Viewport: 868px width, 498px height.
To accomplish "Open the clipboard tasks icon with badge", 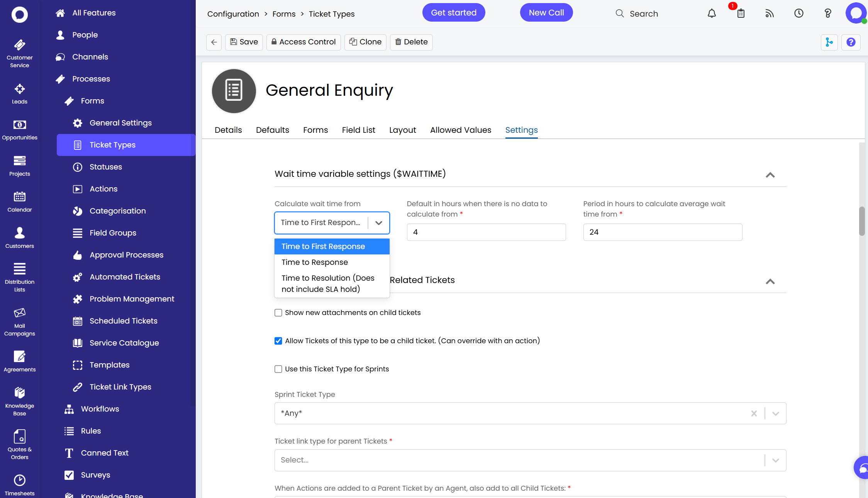I will (x=741, y=14).
